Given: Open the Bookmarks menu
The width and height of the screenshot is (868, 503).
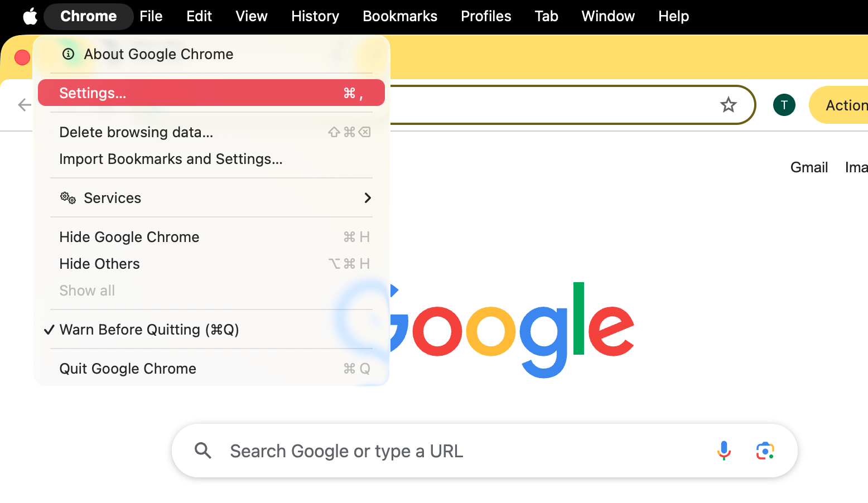Looking at the screenshot, I should 400,16.
